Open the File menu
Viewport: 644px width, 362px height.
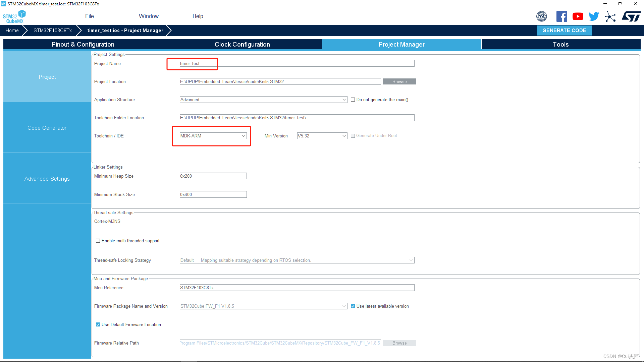point(89,16)
